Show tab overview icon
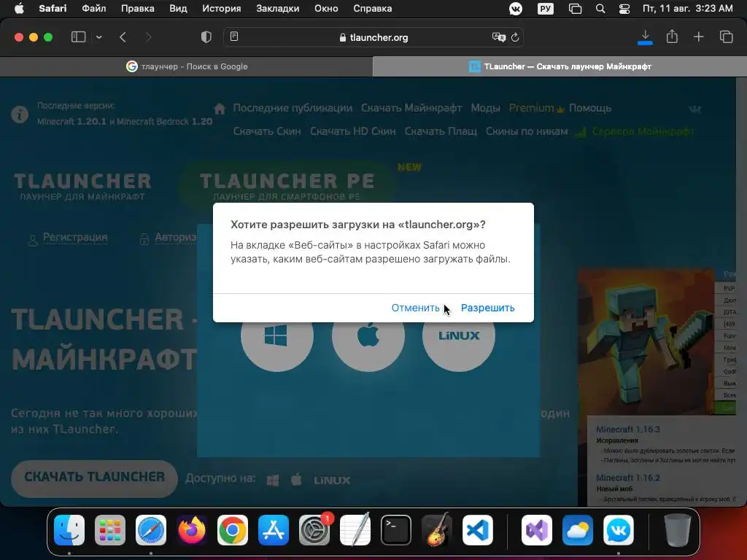The width and height of the screenshot is (747, 560). 726,36
